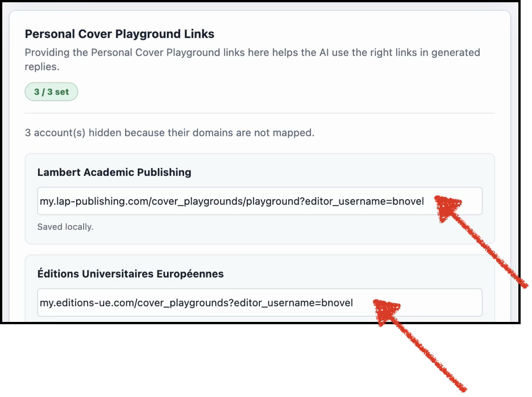Click the Éditions Universitaires Européennes link input field
This screenshot has height=397, width=532.
pyautogui.click(x=260, y=303)
